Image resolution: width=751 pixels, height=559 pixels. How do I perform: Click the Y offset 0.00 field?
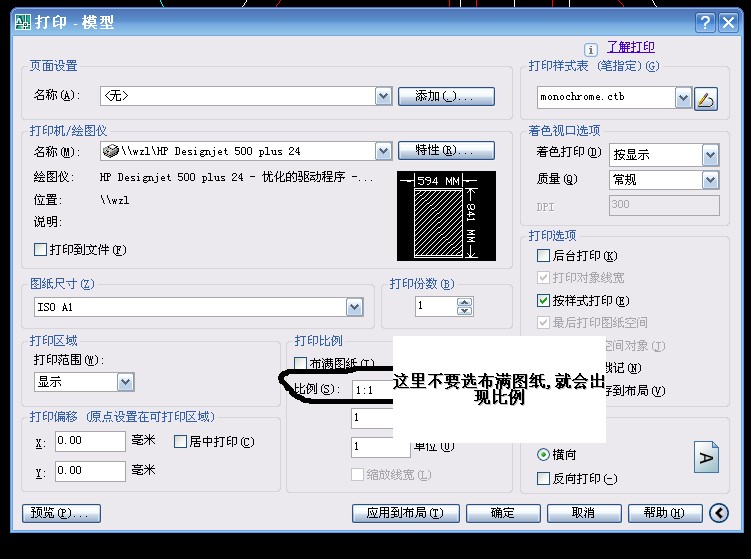pyautogui.click(x=90, y=471)
